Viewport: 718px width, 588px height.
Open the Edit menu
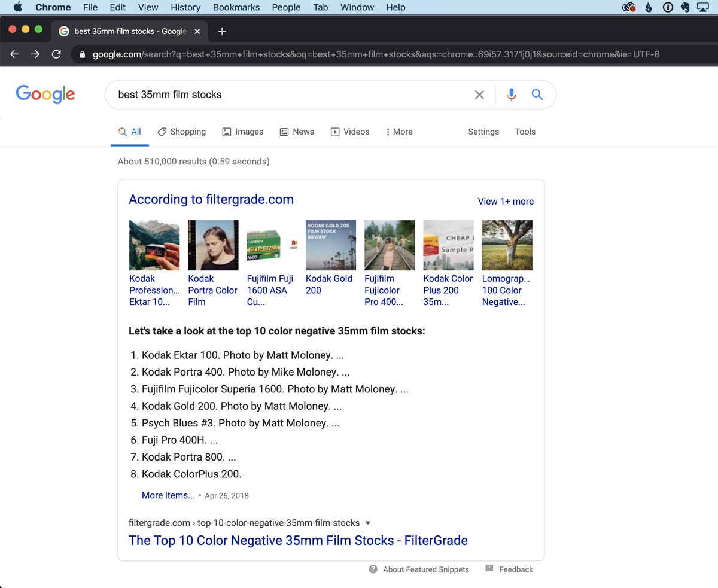pyautogui.click(x=118, y=7)
